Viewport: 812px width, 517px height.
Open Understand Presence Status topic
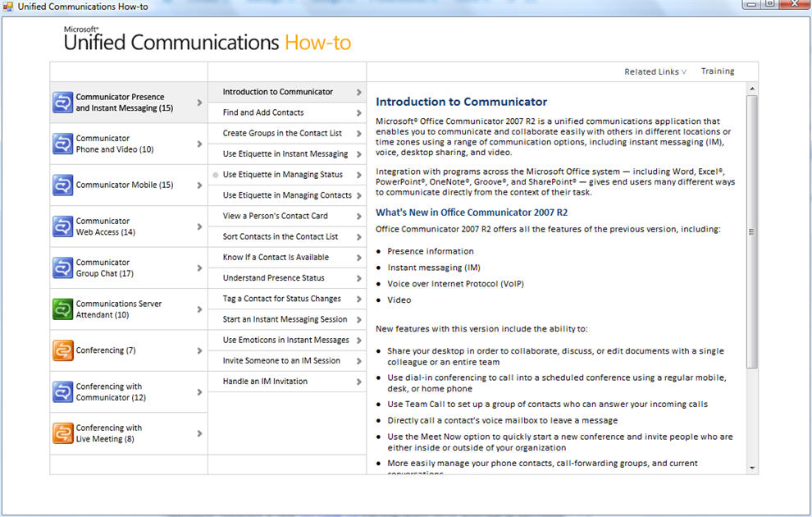(273, 278)
